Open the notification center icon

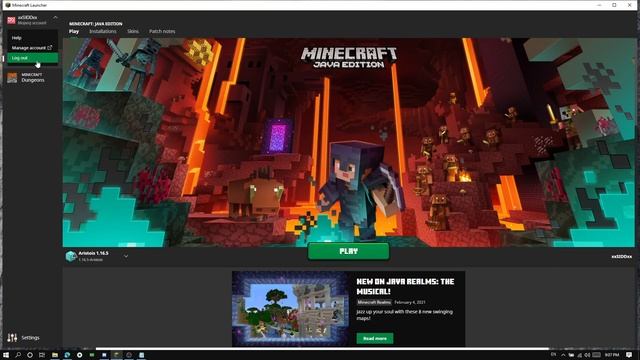click(x=629, y=355)
